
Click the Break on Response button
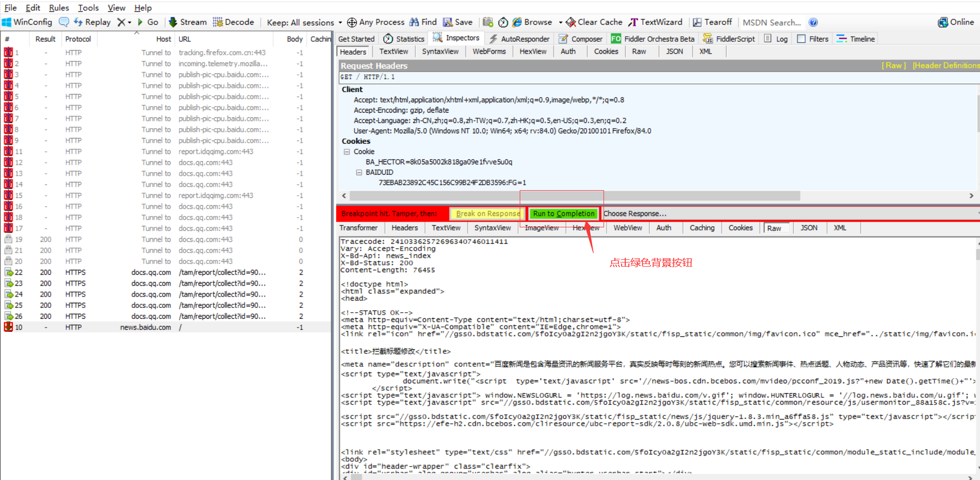pos(488,213)
